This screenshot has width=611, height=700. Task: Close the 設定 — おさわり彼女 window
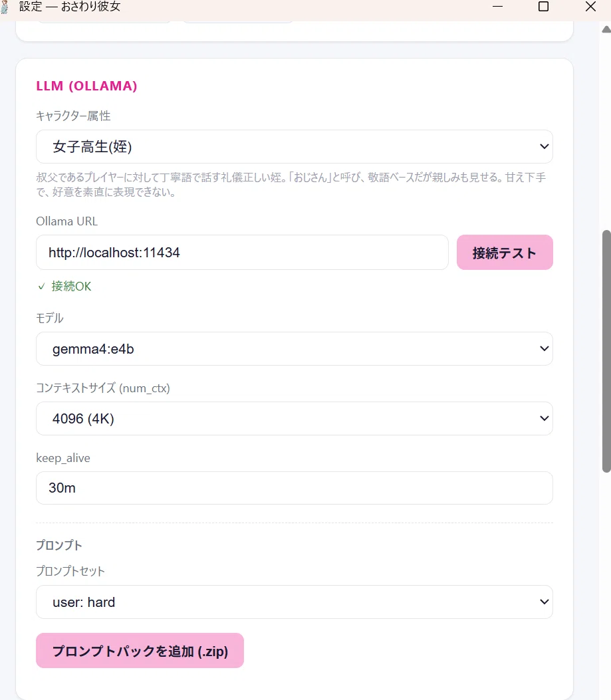coord(590,7)
